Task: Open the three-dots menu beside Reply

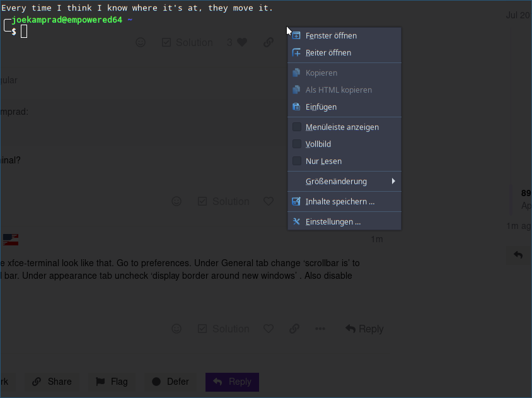Action: tap(320, 329)
